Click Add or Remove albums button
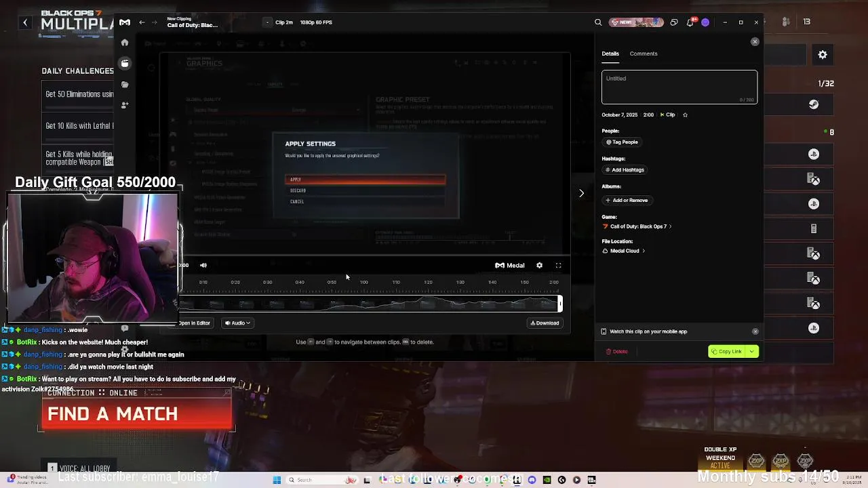 point(627,201)
